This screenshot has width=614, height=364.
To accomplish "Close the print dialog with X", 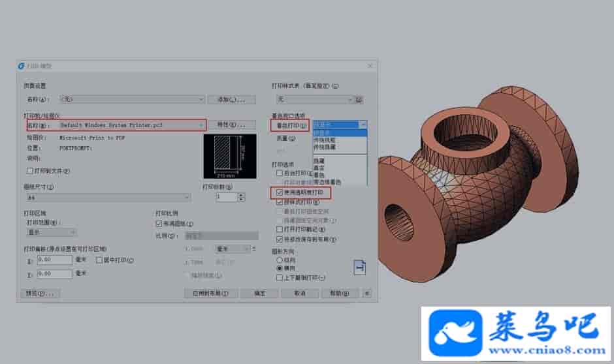I will tap(370, 66).
